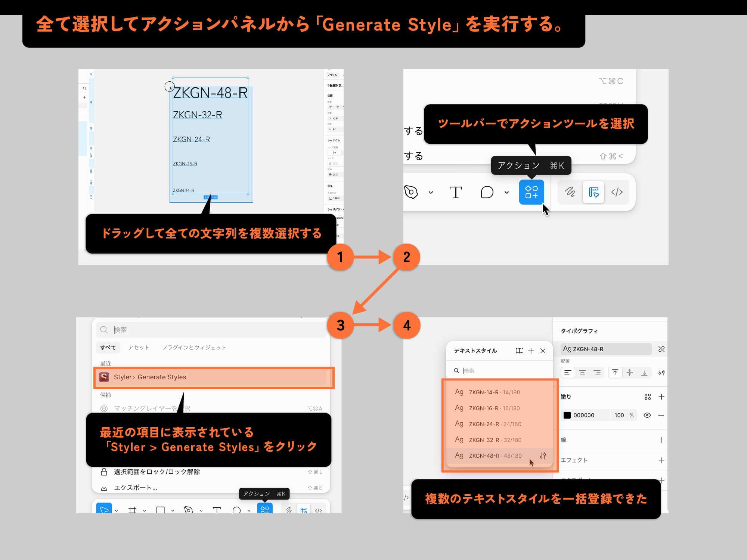Click the text style 検索 field
This screenshot has width=747, height=560.
coord(500,371)
